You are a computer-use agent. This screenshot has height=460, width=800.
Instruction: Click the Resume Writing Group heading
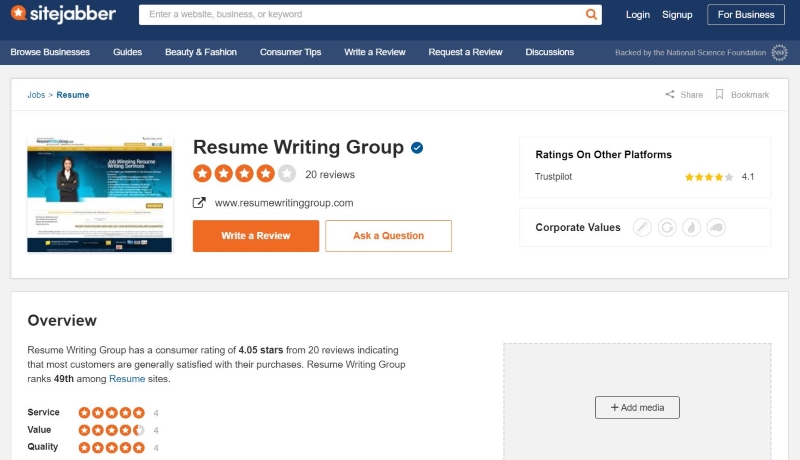click(298, 147)
